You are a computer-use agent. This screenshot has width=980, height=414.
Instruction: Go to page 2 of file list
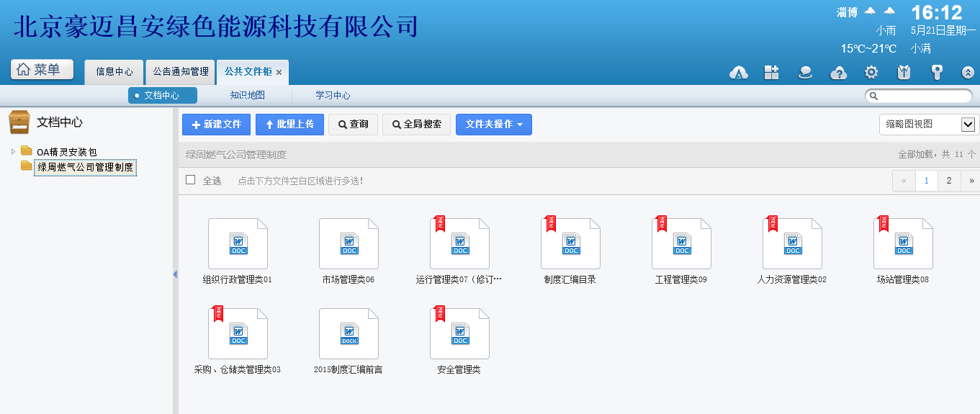tap(949, 181)
